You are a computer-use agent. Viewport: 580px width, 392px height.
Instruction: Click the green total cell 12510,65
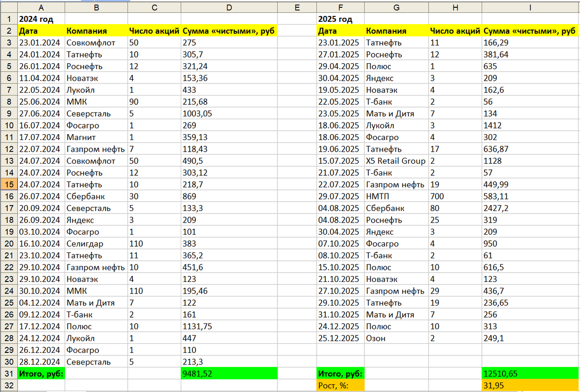(x=530, y=374)
